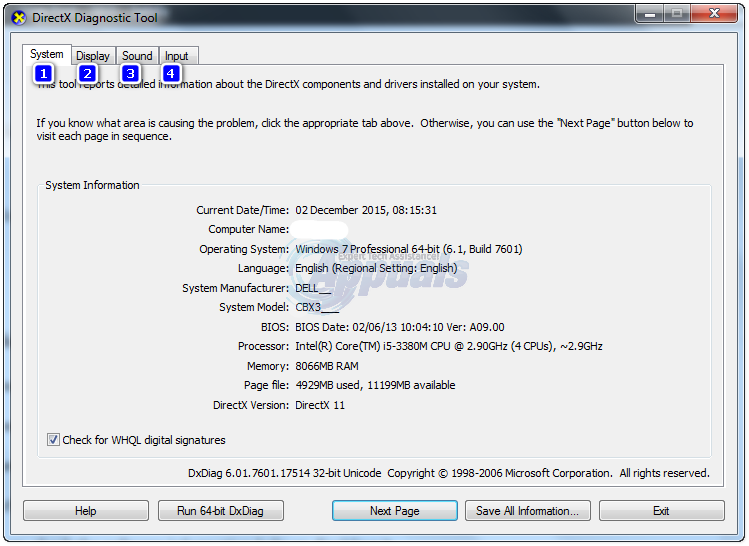
Task: Click the DxDiag 6.01.7601.17514 copyright line
Action: tap(449, 473)
